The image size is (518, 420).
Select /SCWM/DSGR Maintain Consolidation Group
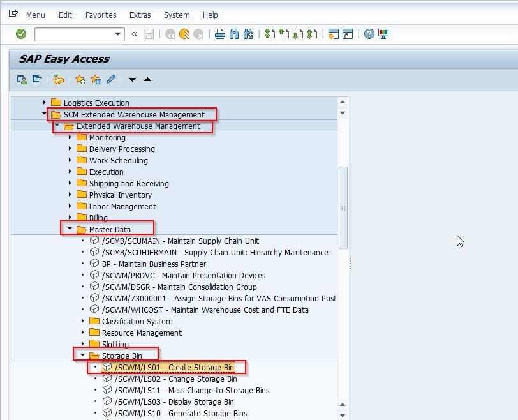pyautogui.click(x=179, y=287)
